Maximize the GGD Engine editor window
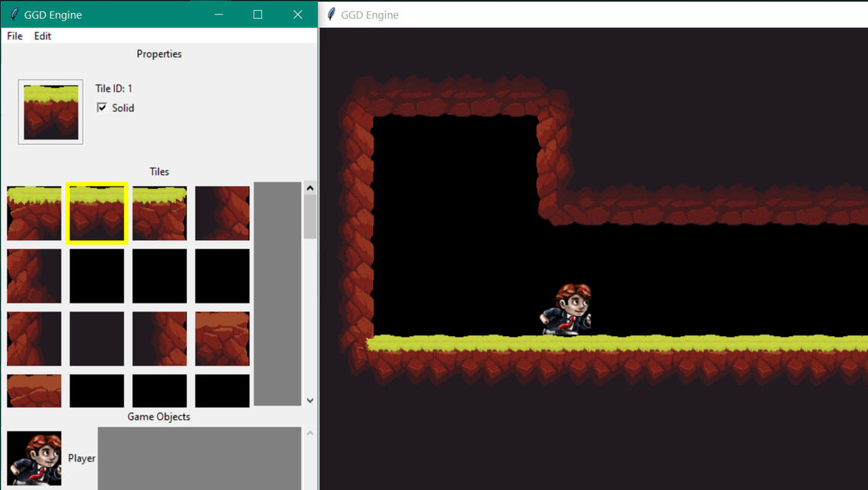 point(258,14)
